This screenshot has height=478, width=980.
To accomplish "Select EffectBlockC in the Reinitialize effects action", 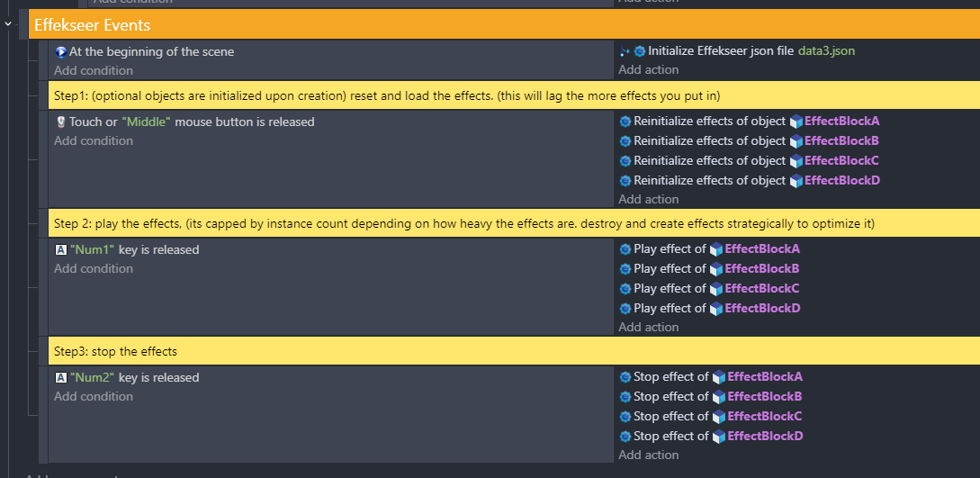I will pyautogui.click(x=841, y=160).
